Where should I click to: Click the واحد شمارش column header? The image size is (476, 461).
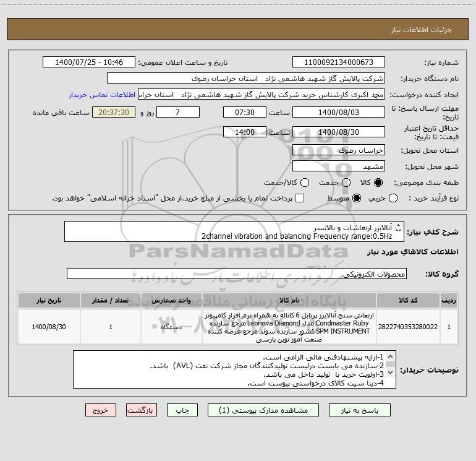[171, 300]
